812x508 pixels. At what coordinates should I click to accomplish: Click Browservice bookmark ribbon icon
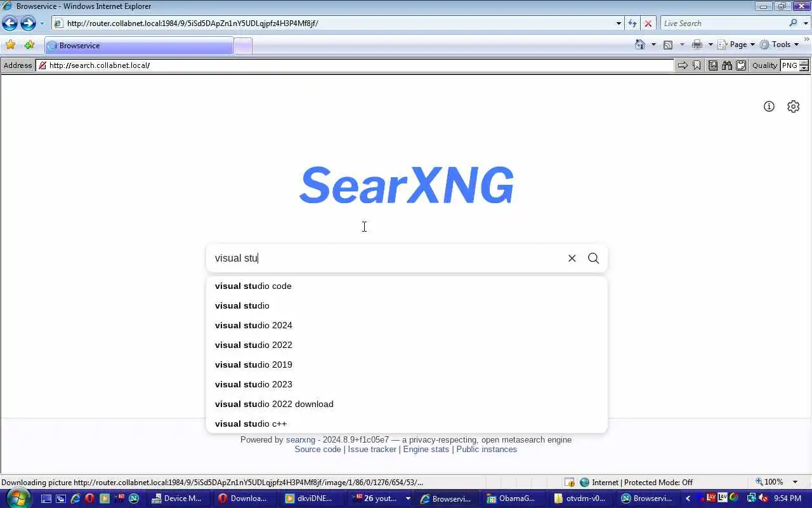[x=697, y=65]
